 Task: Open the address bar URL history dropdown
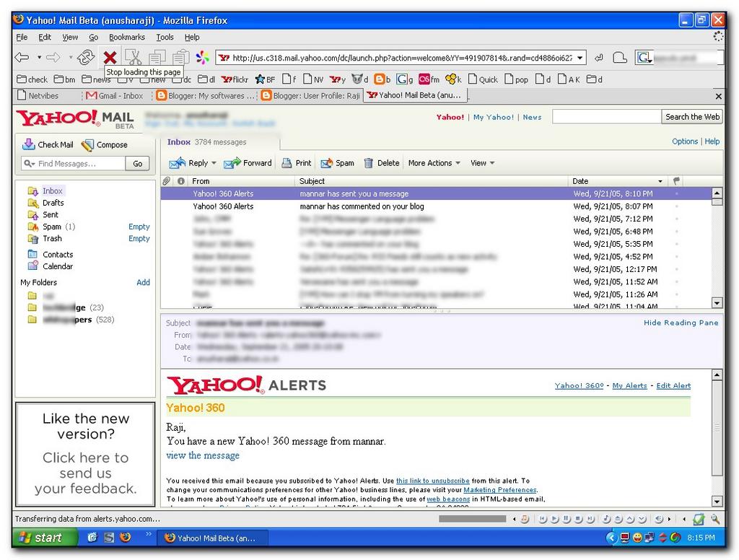click(x=580, y=58)
